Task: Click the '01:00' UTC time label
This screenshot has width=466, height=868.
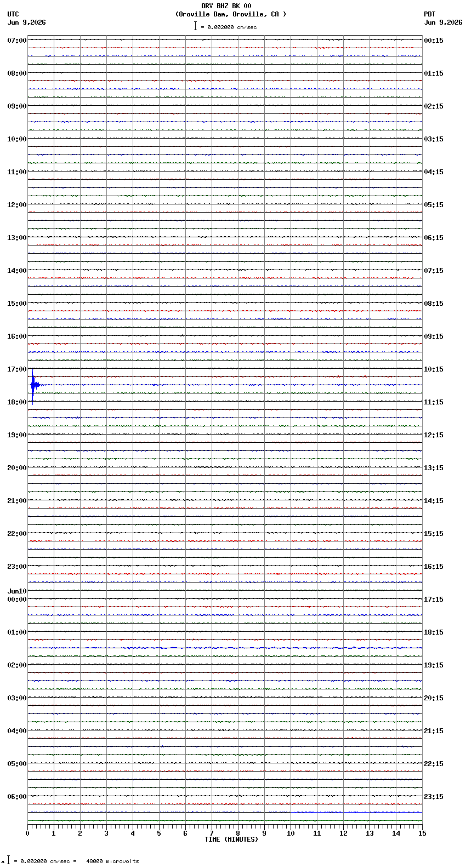Action: [x=17, y=632]
